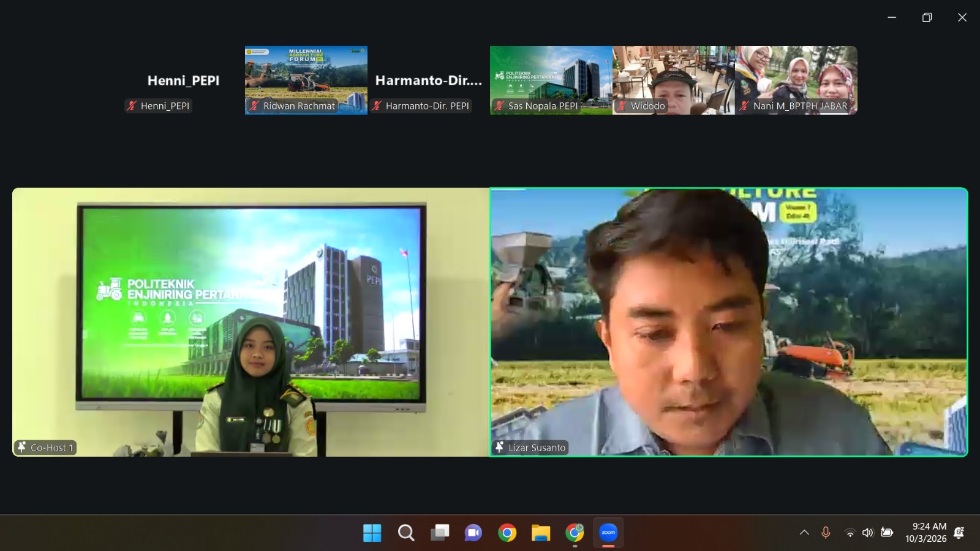Launch Google Chrome from the taskbar
Image resolution: width=980 pixels, height=551 pixels.
pos(507,533)
